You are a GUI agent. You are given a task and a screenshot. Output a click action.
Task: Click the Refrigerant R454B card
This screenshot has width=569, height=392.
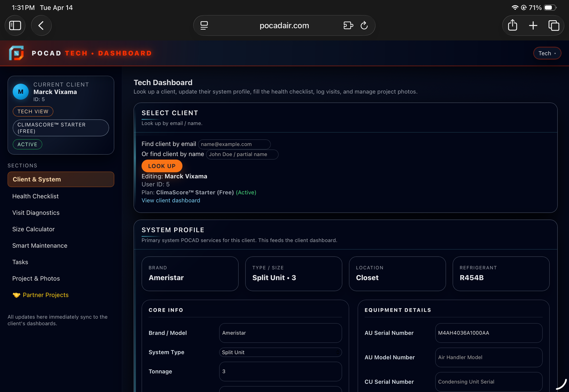click(501, 274)
